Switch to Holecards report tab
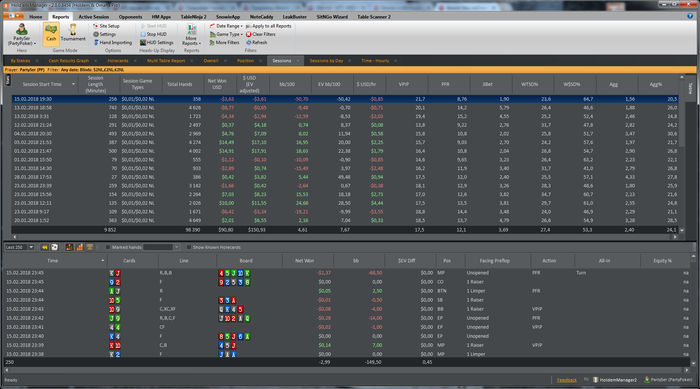700x389 pixels. 118,61
